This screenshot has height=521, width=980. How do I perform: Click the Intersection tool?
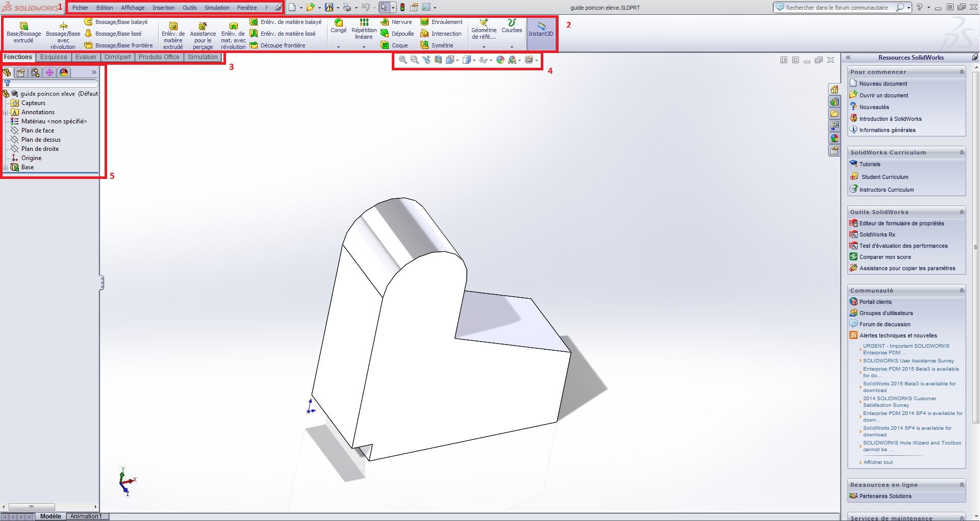(441, 34)
